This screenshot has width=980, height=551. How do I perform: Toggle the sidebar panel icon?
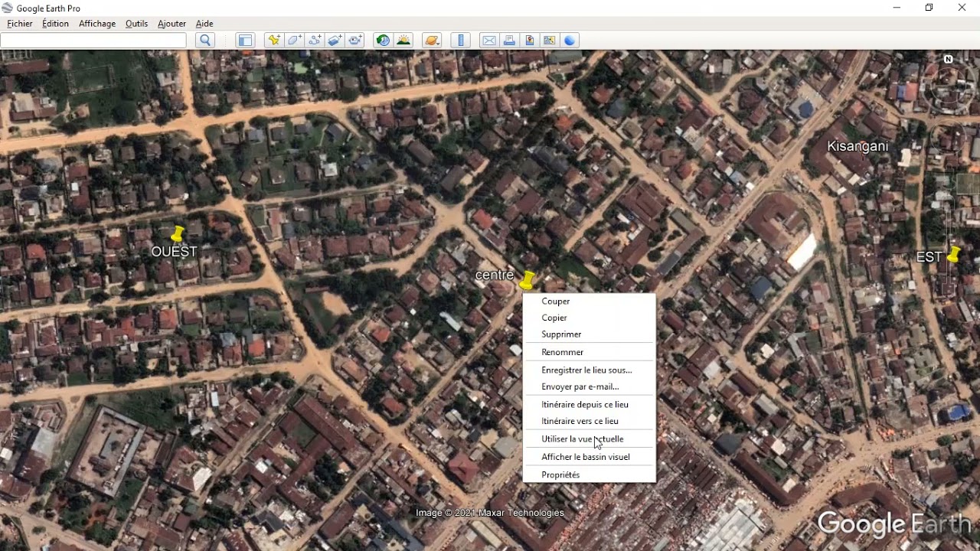245,41
